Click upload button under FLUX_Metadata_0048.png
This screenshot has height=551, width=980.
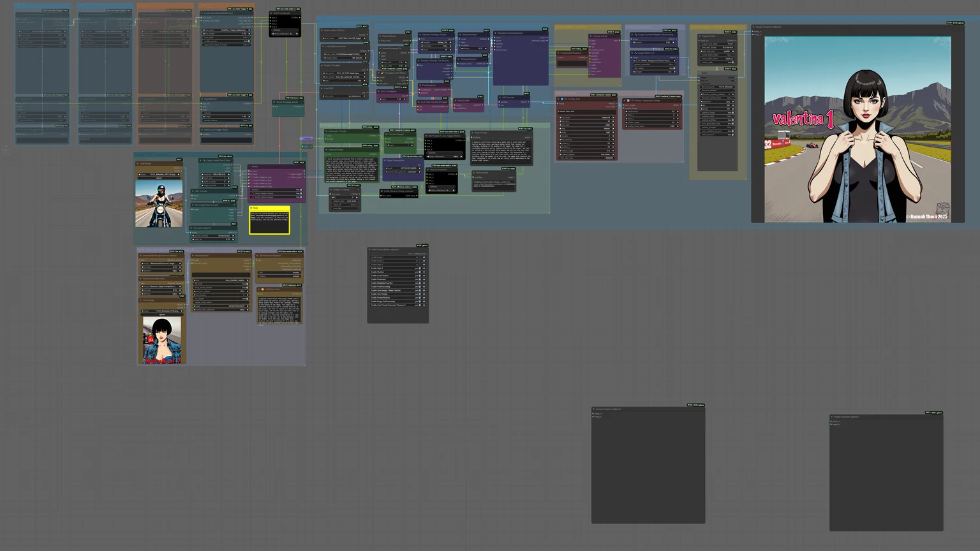pos(162,314)
